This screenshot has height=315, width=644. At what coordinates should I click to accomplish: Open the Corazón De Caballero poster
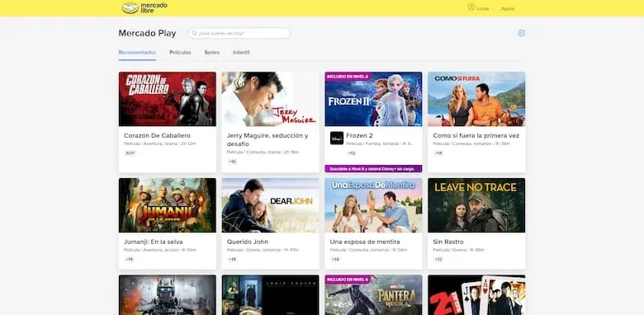167,99
